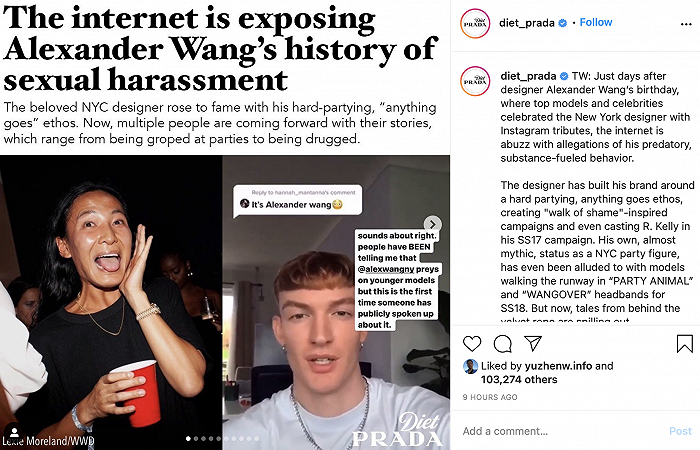The image size is (700, 450).
Task: Open the diet_prada username in header
Action: click(x=527, y=23)
